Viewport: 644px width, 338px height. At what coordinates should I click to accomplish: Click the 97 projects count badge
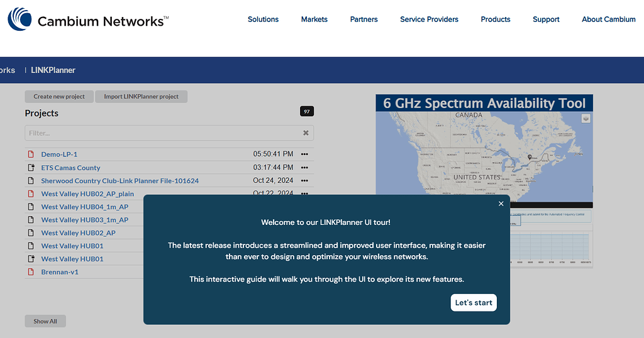[307, 111]
